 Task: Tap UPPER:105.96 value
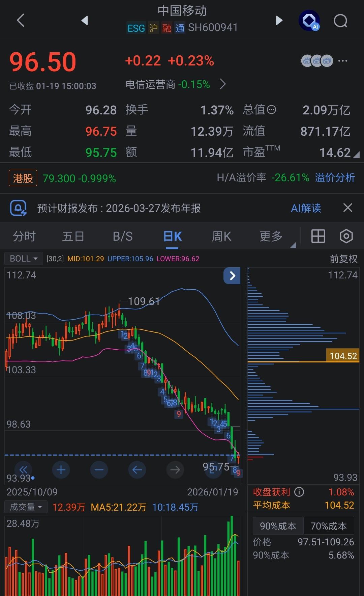(x=130, y=259)
